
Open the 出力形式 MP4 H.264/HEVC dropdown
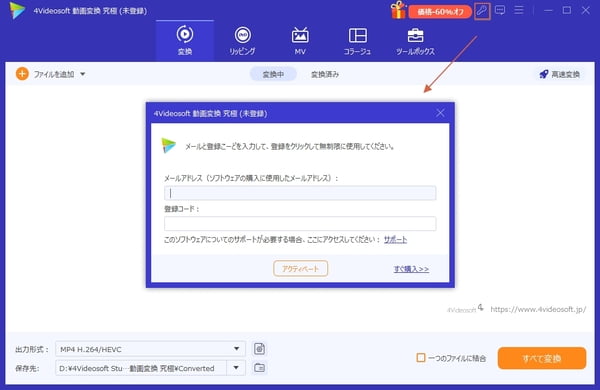(x=150, y=349)
